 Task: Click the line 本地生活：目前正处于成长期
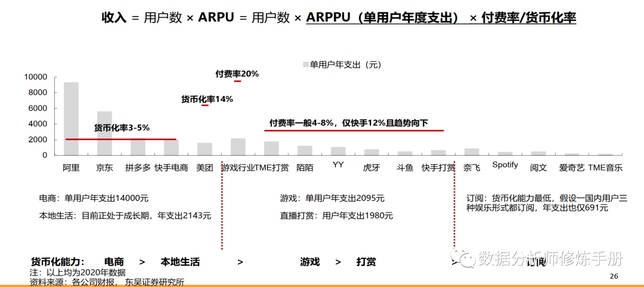[125, 215]
